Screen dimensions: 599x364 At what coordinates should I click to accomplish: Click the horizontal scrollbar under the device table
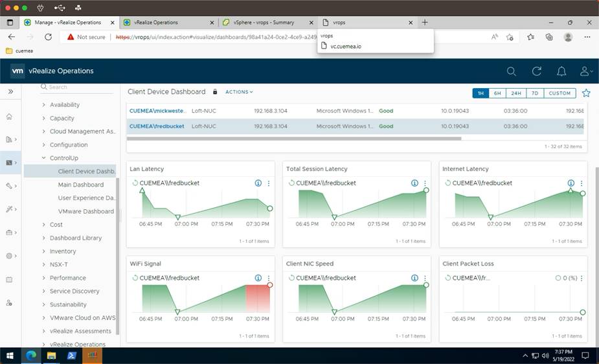294,139
